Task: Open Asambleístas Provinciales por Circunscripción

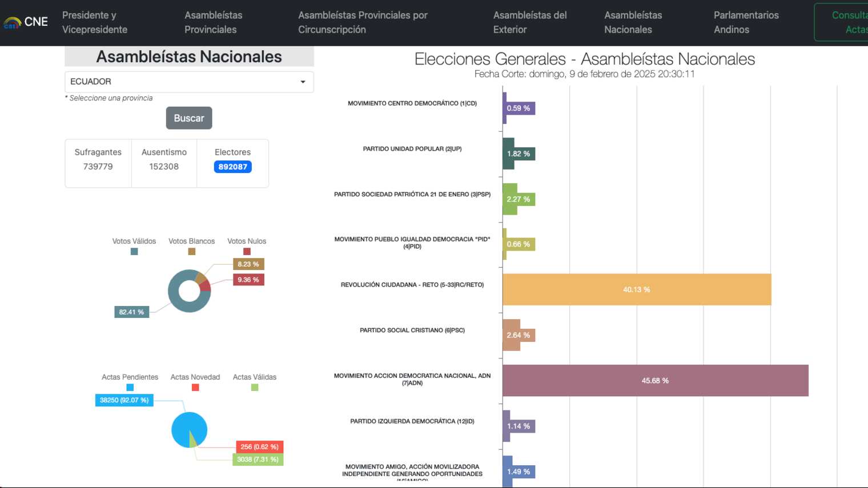Action: (x=363, y=22)
